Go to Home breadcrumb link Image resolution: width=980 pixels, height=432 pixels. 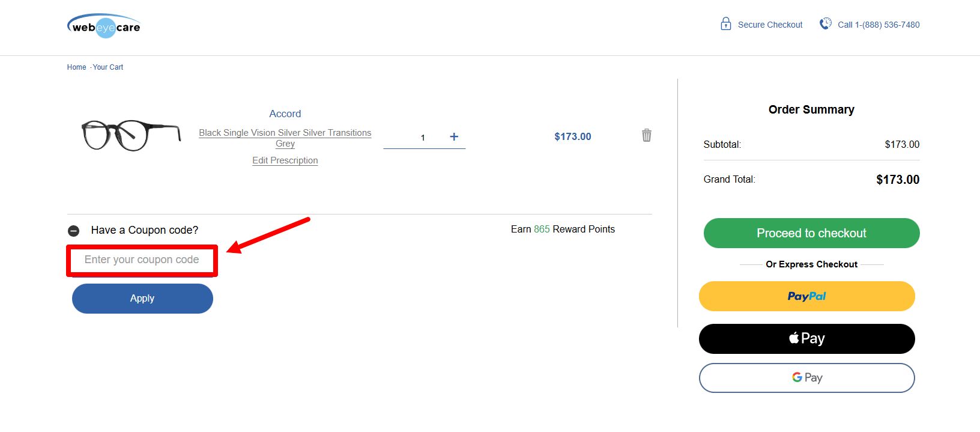[76, 67]
